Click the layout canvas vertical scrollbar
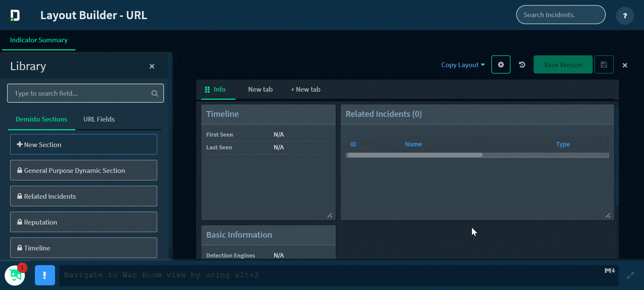This screenshot has height=290, width=644. pyautogui.click(x=617, y=156)
